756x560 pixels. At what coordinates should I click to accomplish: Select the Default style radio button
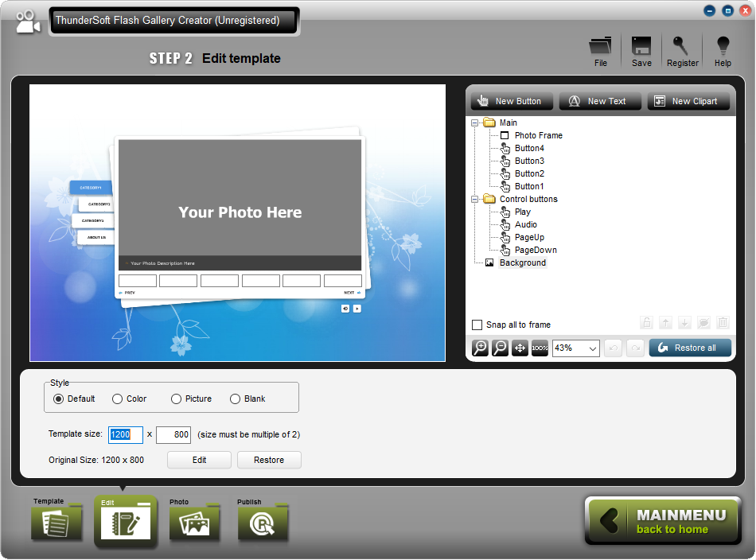58,399
